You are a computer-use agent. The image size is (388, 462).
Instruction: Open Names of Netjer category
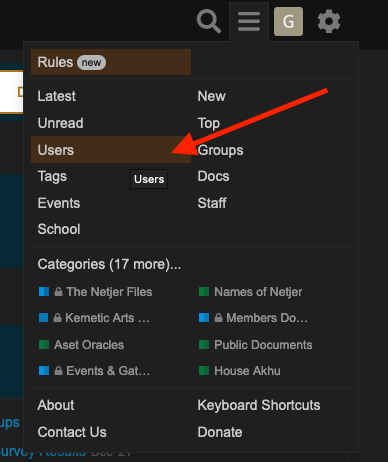click(250, 292)
